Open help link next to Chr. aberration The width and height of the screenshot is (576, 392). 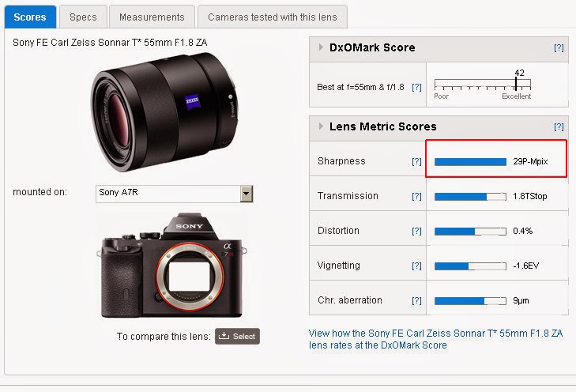(x=416, y=300)
